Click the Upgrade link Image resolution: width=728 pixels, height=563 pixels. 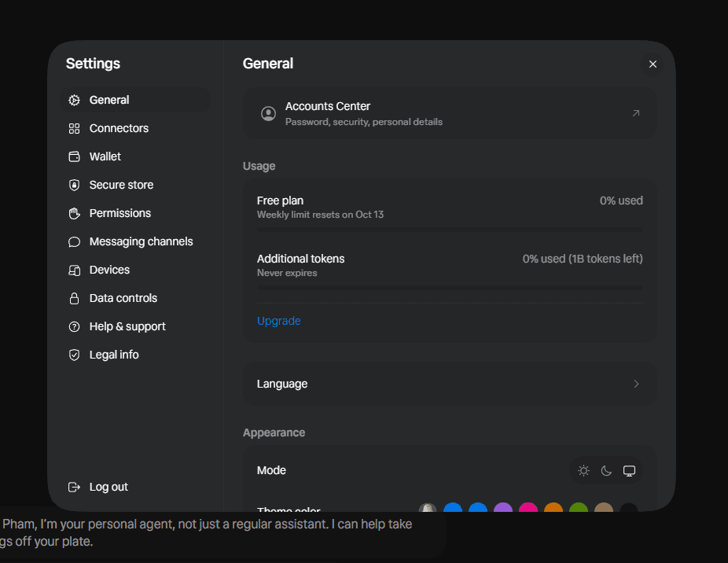coord(278,321)
